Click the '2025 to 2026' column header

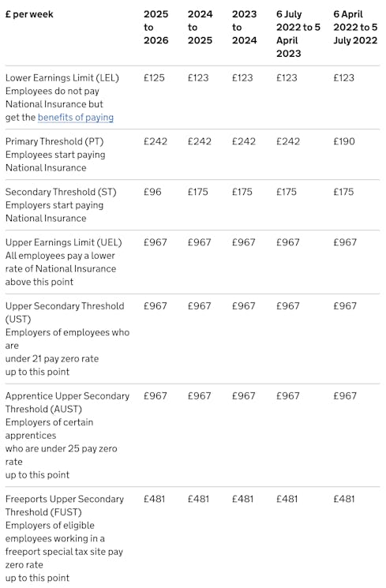tap(156, 28)
